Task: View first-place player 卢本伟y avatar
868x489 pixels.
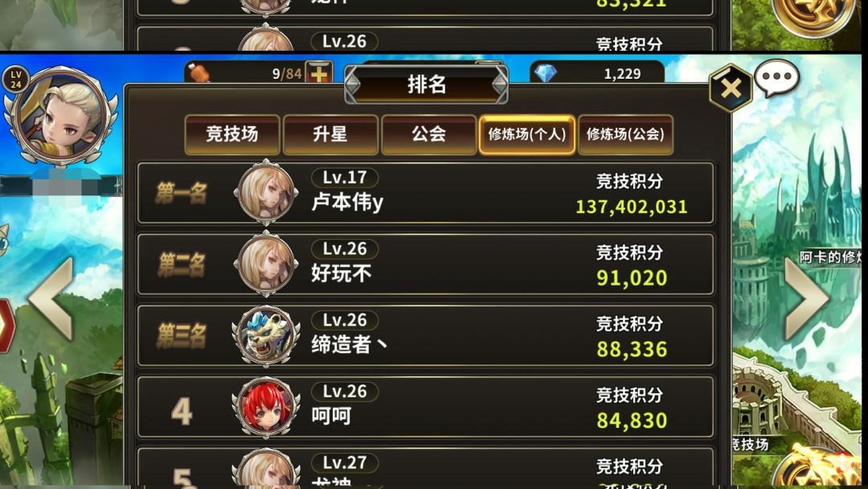Action: (x=266, y=193)
